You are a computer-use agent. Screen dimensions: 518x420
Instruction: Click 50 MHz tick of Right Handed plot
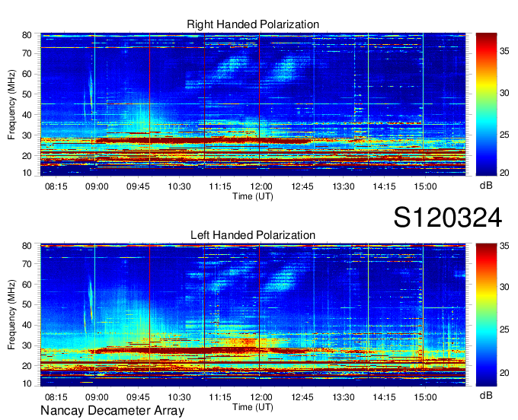27,94
